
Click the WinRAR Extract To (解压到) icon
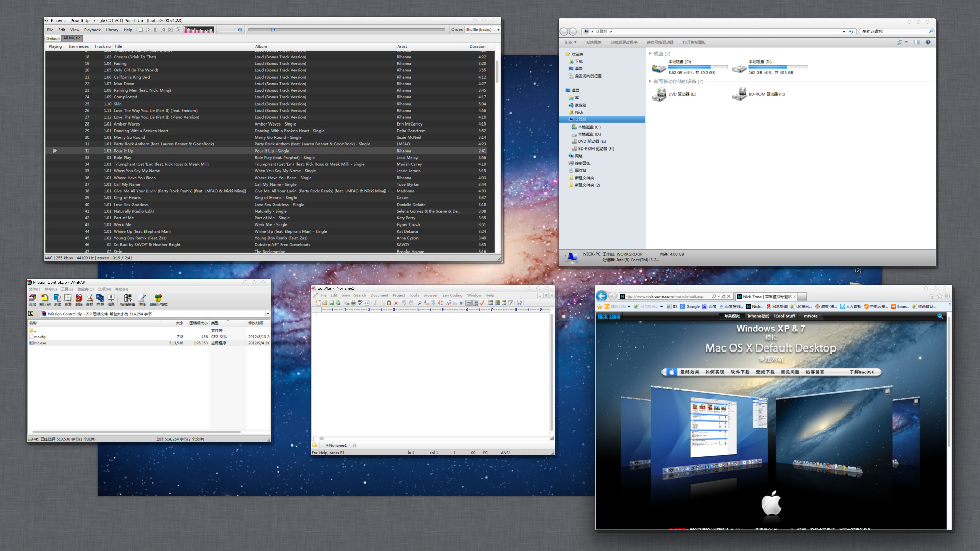[x=45, y=300]
